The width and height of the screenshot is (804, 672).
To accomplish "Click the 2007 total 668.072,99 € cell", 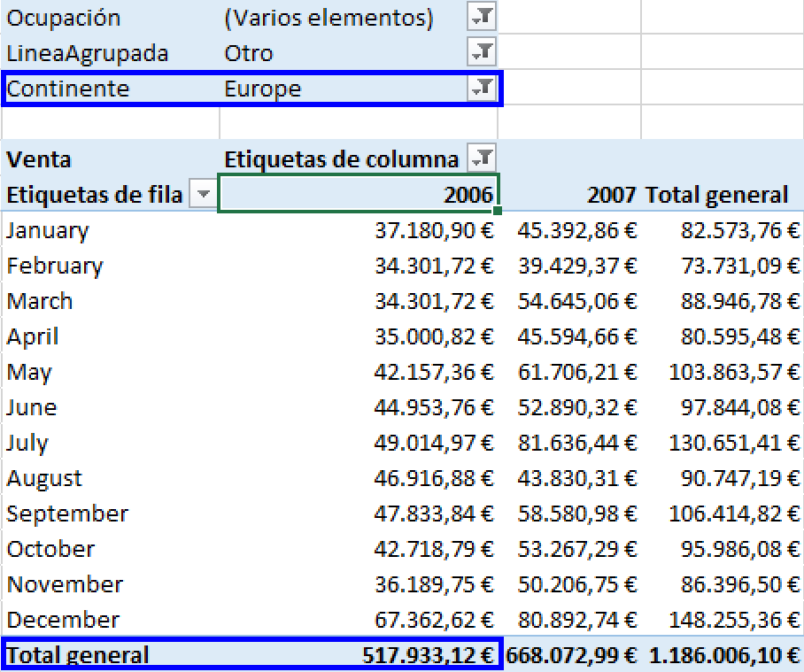I will click(571, 655).
